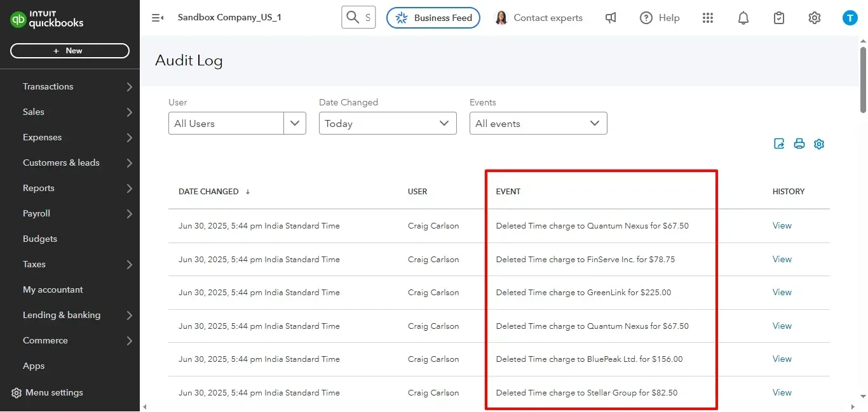Click the EVENT column header
This screenshot has height=412, width=868.
click(508, 191)
